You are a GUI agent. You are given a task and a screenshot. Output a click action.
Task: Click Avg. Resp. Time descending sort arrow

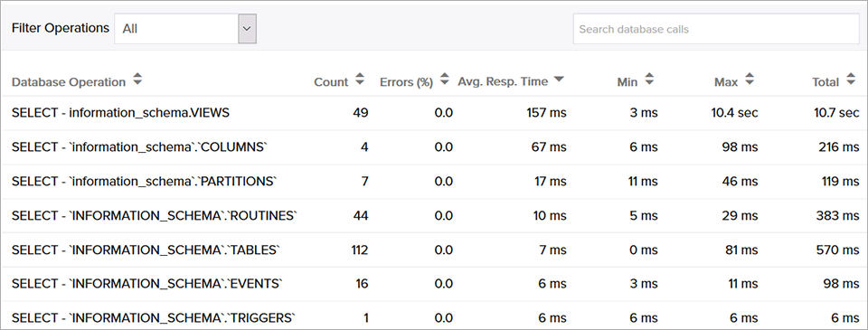pyautogui.click(x=559, y=80)
